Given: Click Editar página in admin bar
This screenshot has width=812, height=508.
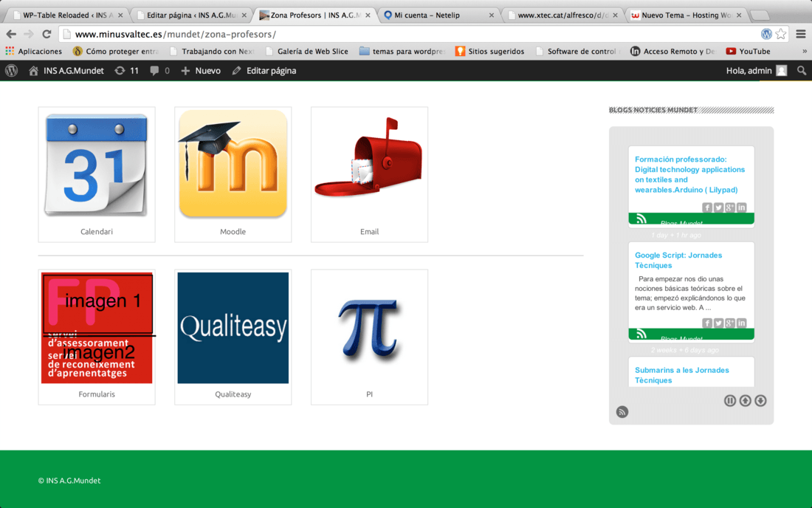Looking at the screenshot, I should pyautogui.click(x=264, y=70).
